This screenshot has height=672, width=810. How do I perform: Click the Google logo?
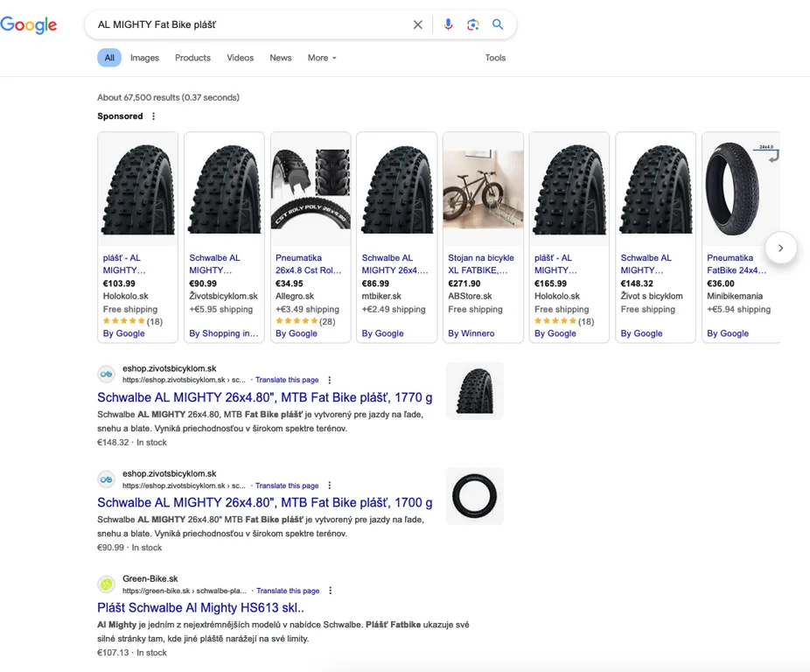[x=29, y=25]
